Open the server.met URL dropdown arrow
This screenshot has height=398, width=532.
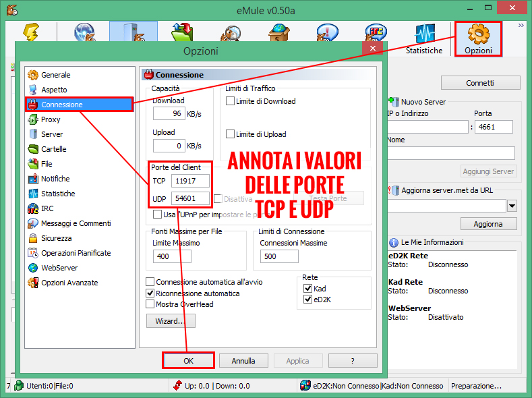[x=512, y=206]
